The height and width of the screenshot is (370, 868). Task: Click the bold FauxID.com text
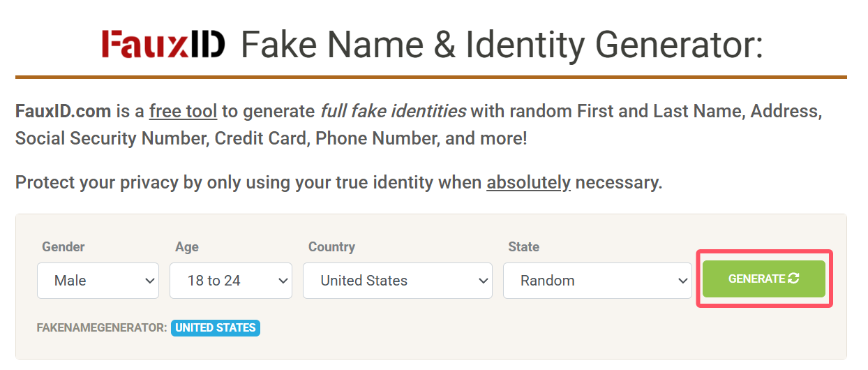coord(63,111)
